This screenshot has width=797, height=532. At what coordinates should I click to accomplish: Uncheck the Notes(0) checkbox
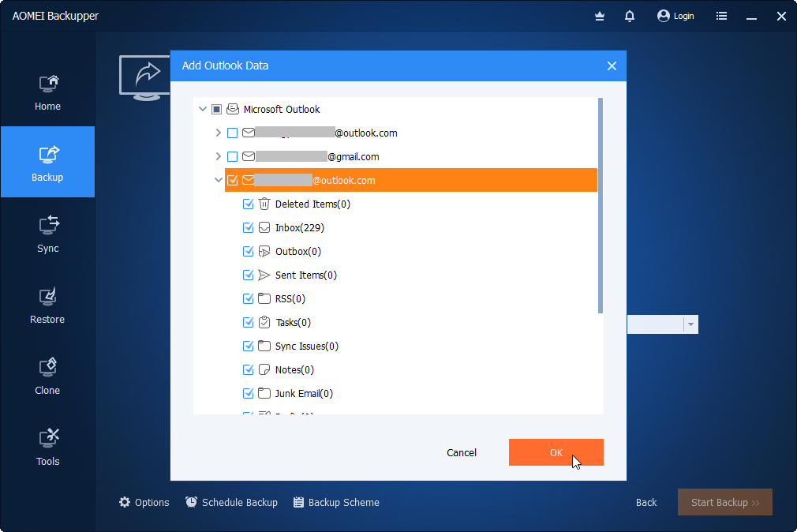click(248, 369)
